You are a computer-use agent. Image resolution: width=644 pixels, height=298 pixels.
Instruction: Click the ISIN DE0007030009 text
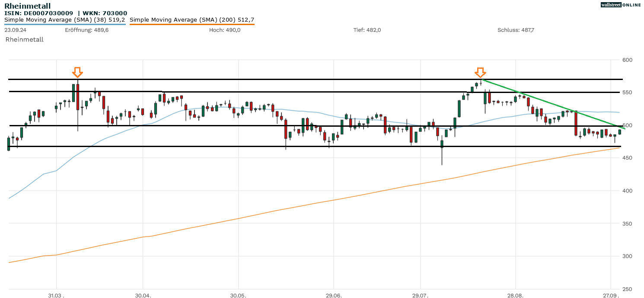(x=39, y=13)
